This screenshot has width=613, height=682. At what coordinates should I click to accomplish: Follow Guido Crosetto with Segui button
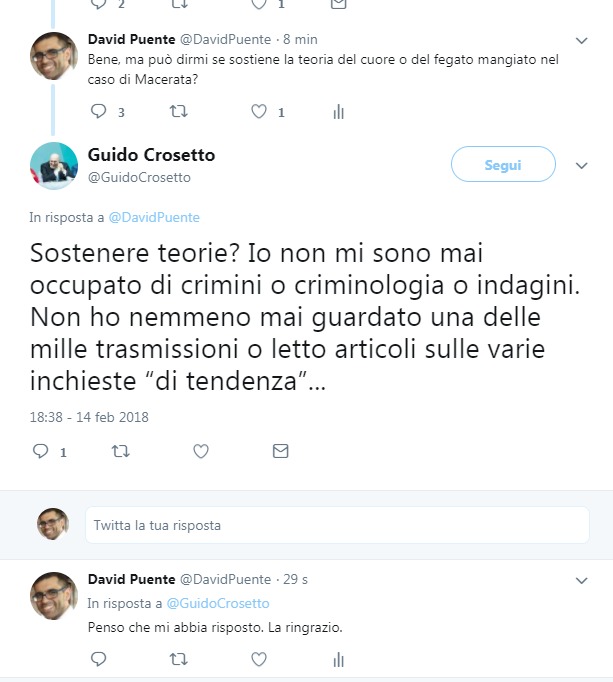click(x=503, y=164)
